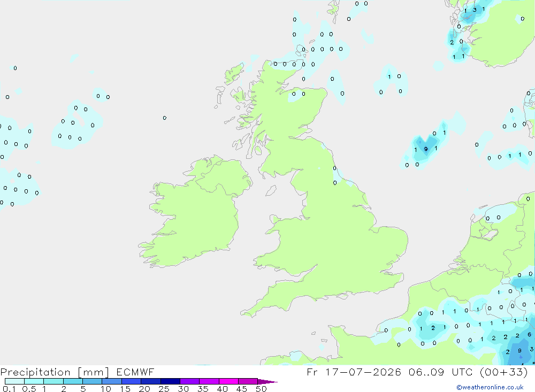Screen dimensions: 535x392
Task: Click the legend scale label '25'
Action: point(164,389)
